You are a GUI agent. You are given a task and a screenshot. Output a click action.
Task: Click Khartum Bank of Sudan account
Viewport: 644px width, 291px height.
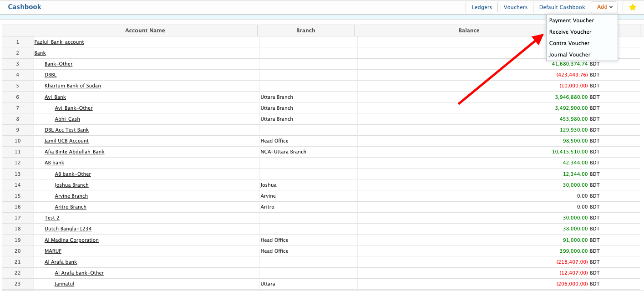[73, 86]
